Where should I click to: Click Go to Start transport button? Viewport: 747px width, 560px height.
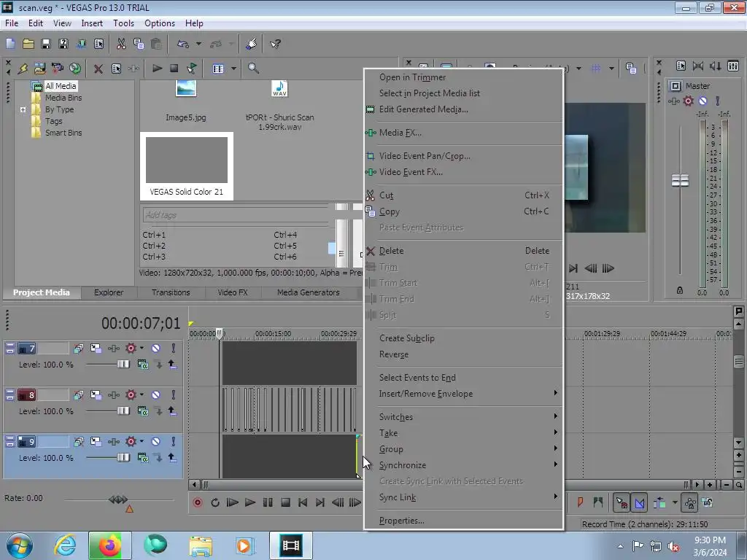303,502
